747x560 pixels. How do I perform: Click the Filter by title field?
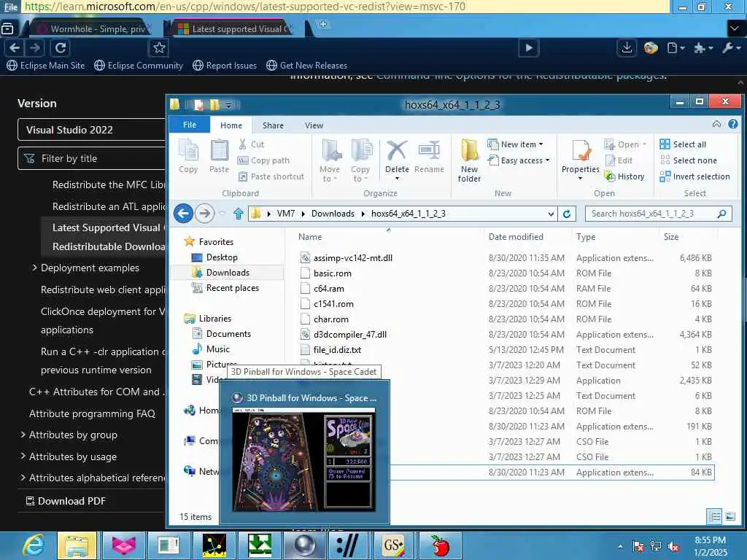coord(91,158)
